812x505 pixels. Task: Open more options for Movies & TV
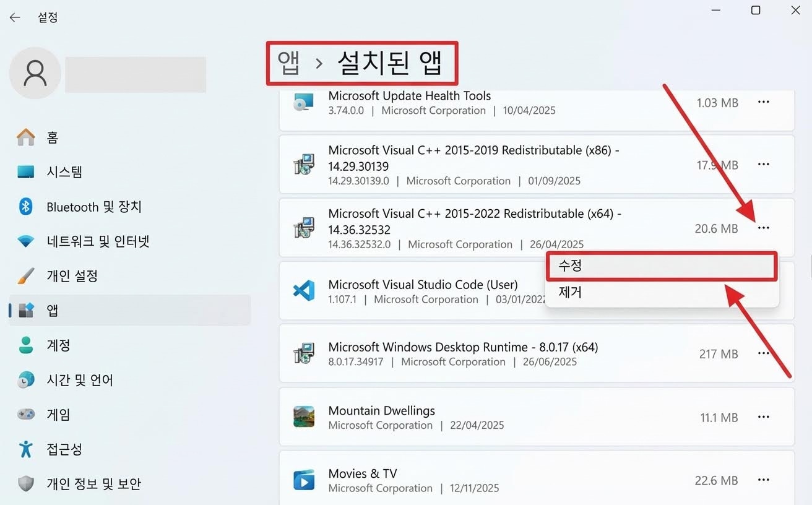coord(763,480)
